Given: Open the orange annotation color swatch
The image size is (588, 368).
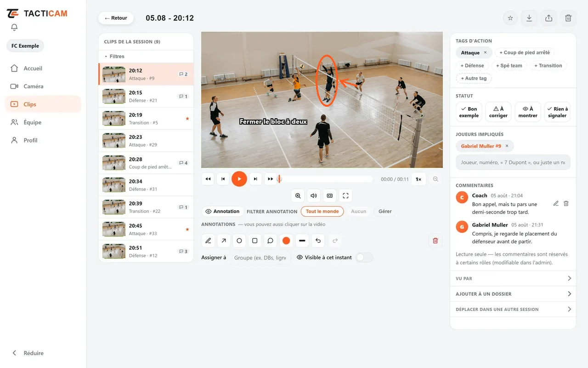Looking at the screenshot, I should pos(286,241).
